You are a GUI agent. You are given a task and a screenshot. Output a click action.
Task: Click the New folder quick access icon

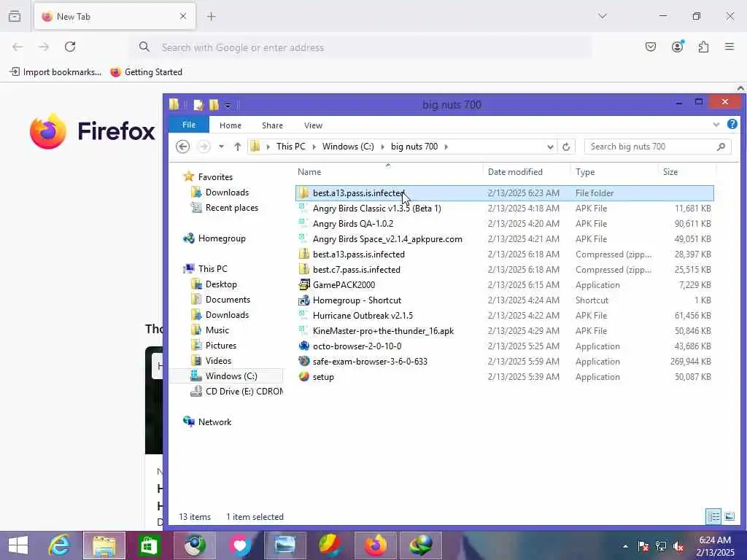tap(214, 105)
